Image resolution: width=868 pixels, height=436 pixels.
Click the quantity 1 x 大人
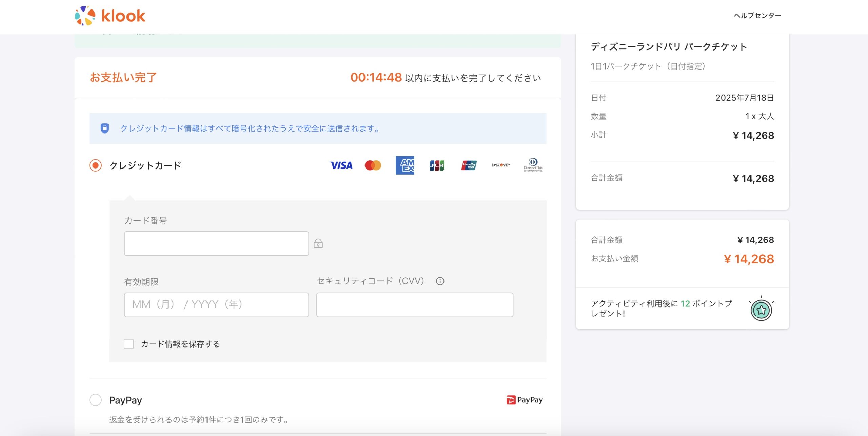(x=759, y=116)
